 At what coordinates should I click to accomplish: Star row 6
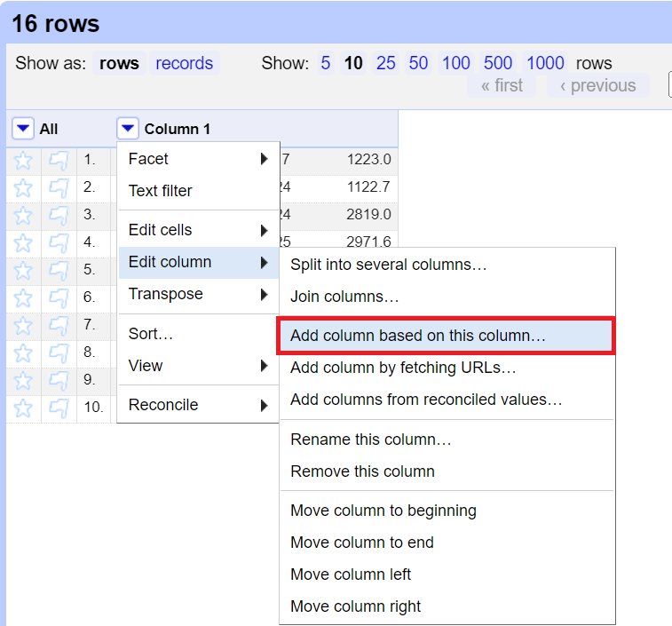pos(23,298)
